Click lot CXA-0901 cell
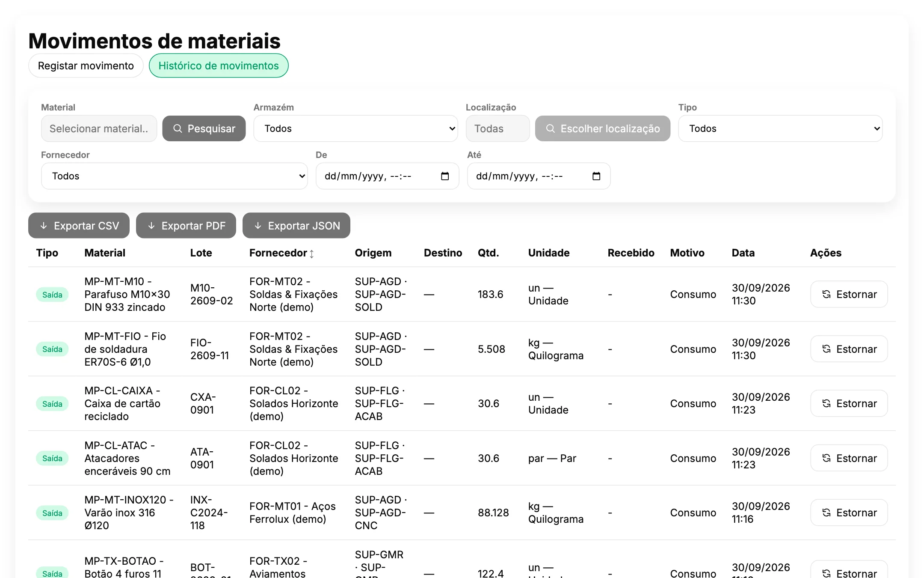 coord(203,403)
